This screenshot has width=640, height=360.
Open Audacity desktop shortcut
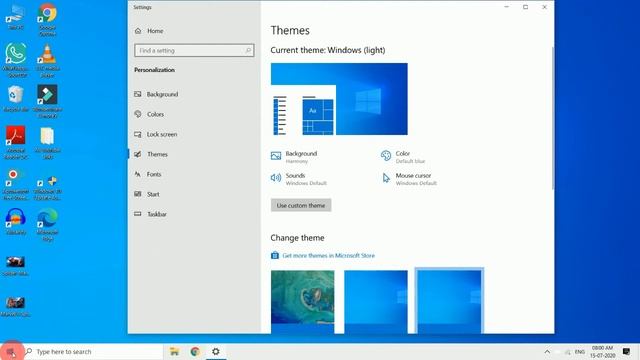coord(16,222)
